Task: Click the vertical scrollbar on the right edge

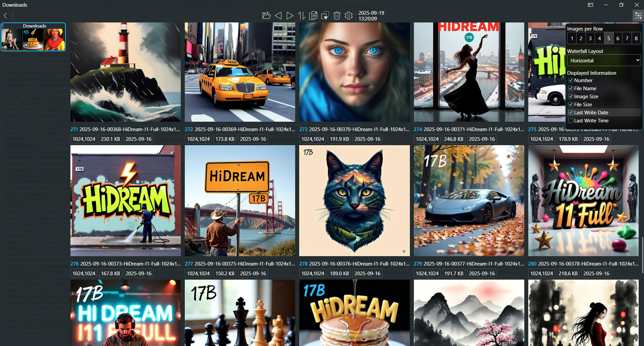Action: (642, 251)
